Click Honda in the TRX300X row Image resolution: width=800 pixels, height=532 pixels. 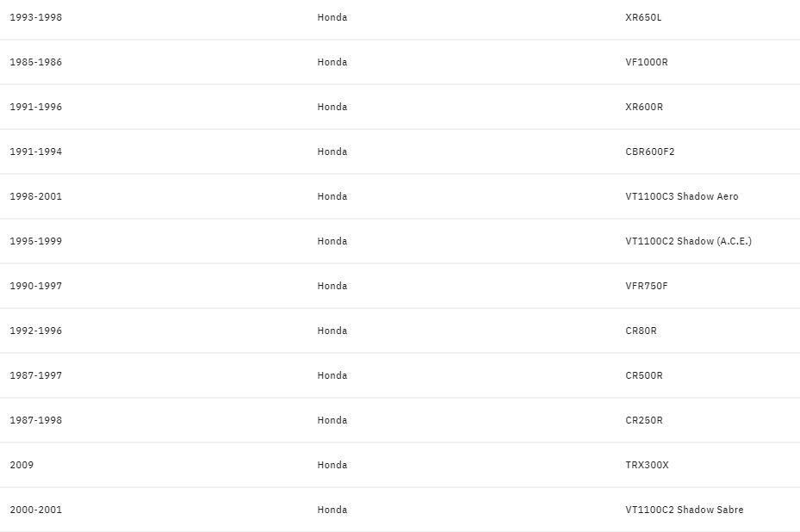tap(332, 465)
